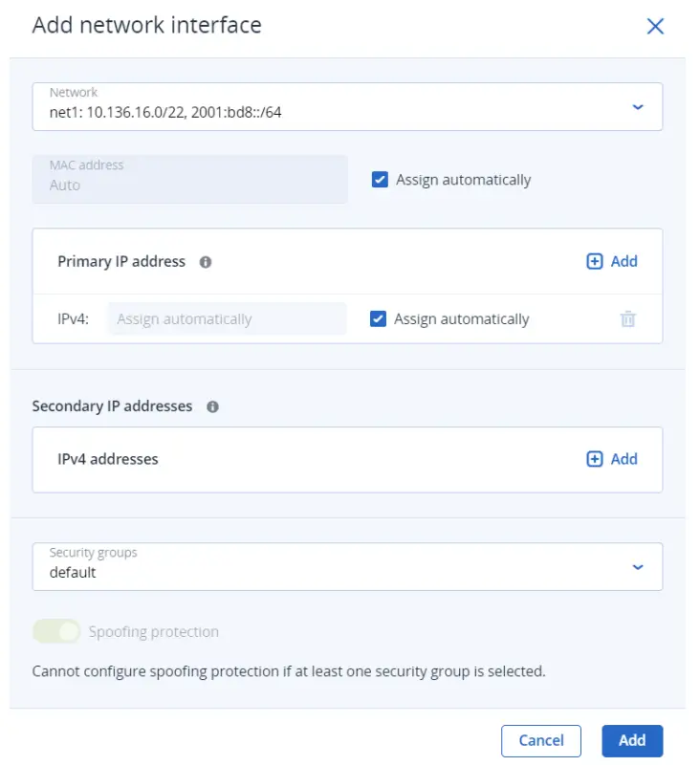Click the chevron on Security groups field

tap(638, 566)
